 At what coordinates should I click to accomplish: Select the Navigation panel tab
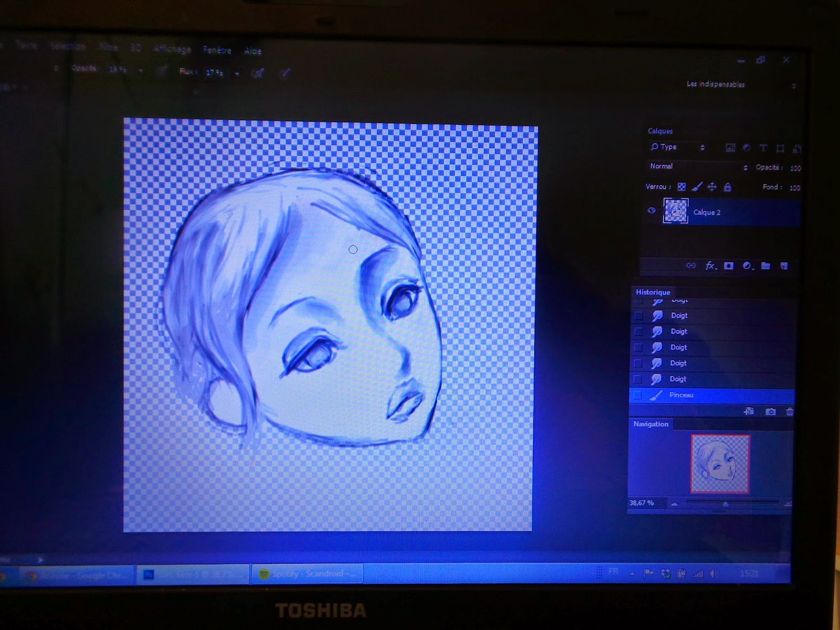(x=650, y=424)
